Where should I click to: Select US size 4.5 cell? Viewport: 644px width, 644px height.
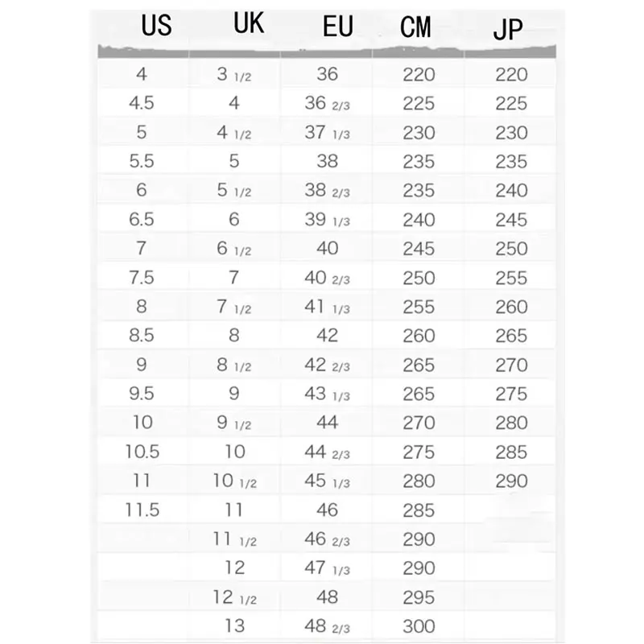coord(142,103)
